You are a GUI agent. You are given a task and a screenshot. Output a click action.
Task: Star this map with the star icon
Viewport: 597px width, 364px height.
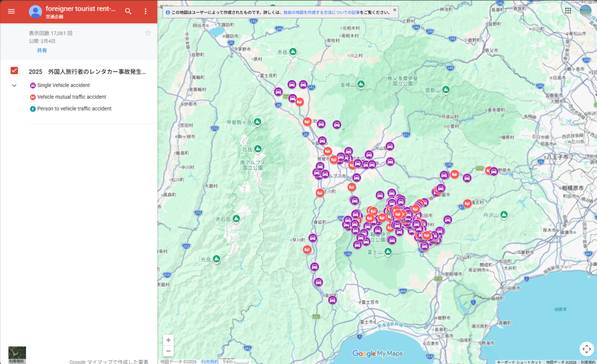click(147, 33)
